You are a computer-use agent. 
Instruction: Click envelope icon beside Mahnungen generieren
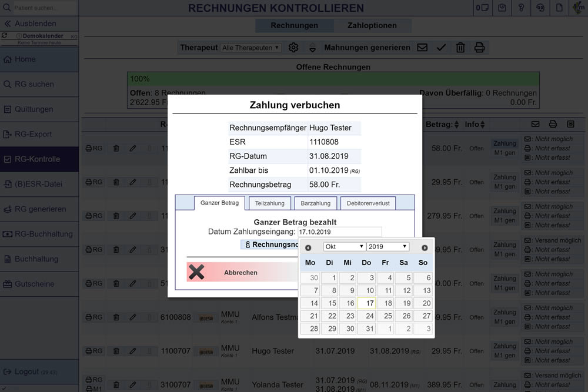tap(422, 48)
